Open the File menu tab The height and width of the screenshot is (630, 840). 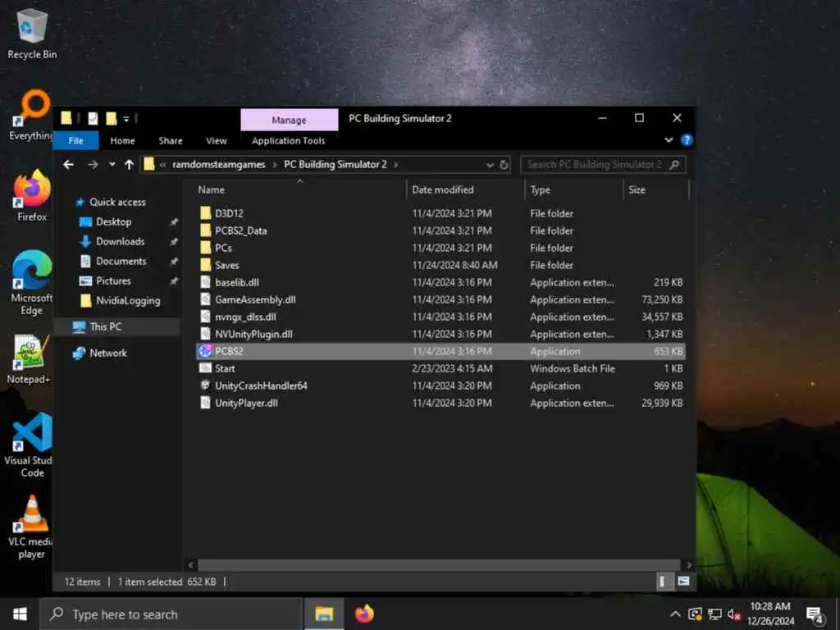pyautogui.click(x=75, y=141)
